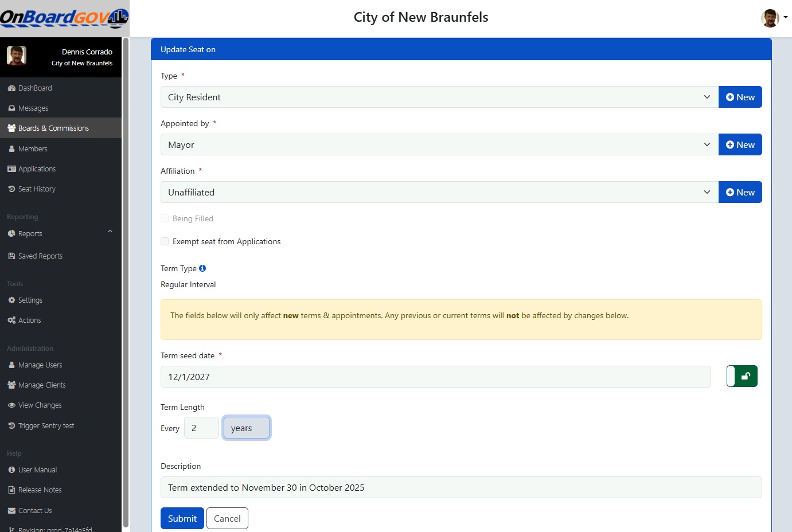Click the Term seed date field

pyautogui.click(x=436, y=377)
